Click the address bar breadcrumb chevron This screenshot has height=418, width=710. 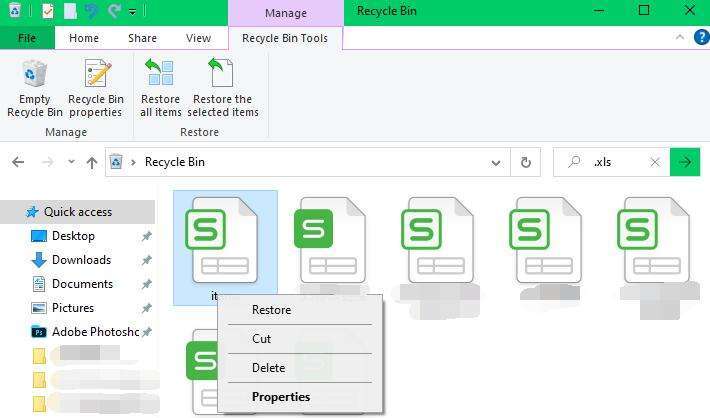(133, 162)
